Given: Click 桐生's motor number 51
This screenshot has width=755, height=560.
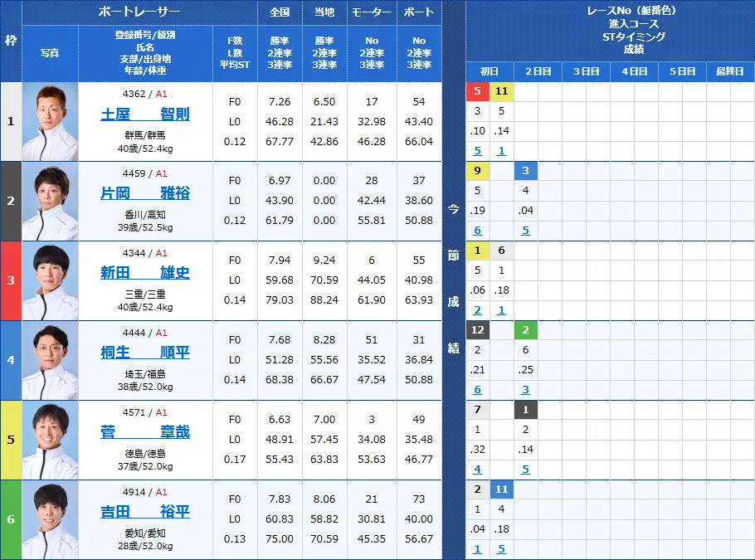Looking at the screenshot, I should click(x=372, y=340).
